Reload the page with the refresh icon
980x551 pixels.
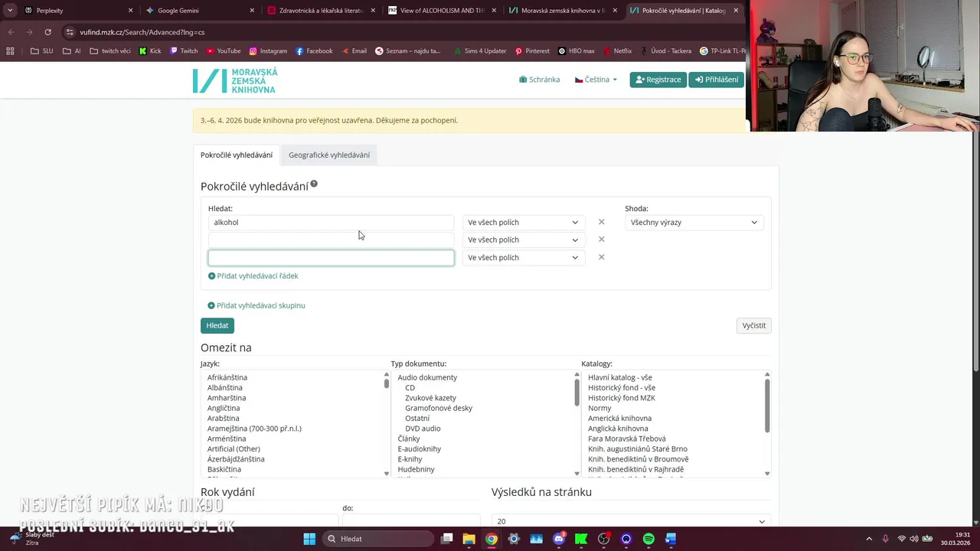click(x=47, y=32)
